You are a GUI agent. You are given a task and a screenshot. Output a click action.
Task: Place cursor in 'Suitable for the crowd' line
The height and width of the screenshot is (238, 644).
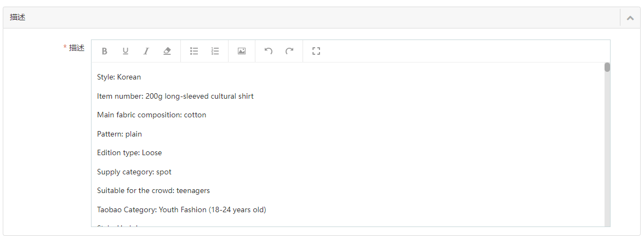coord(153,191)
